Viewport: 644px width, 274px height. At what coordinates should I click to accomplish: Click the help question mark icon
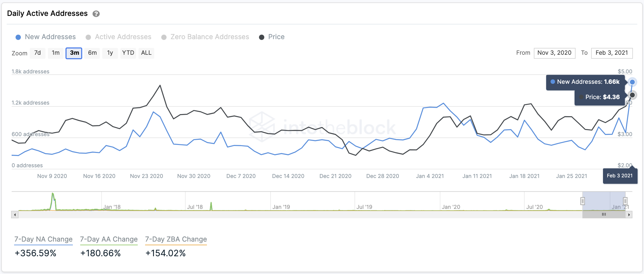point(96,14)
